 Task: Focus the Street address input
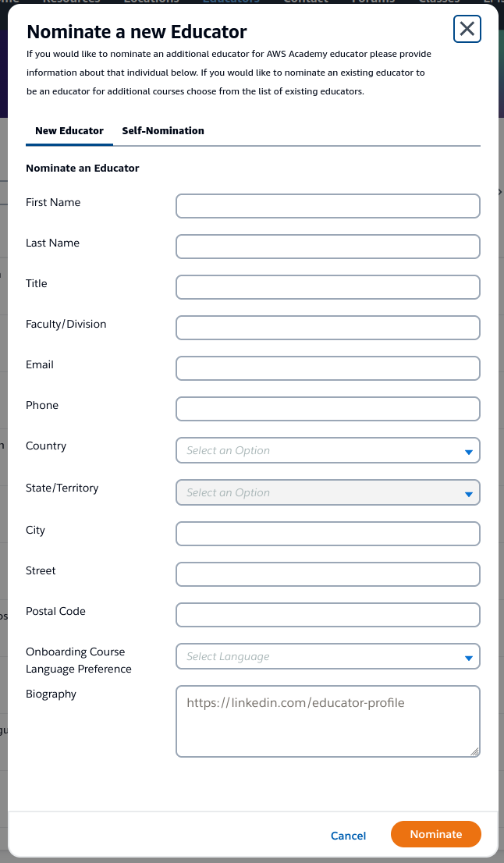click(328, 574)
